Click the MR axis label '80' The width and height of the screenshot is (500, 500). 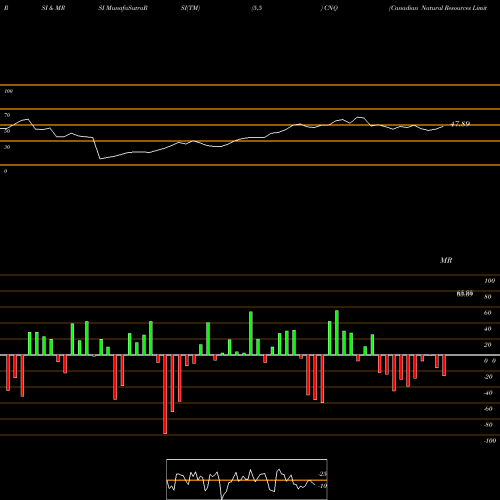pyautogui.click(x=488, y=297)
